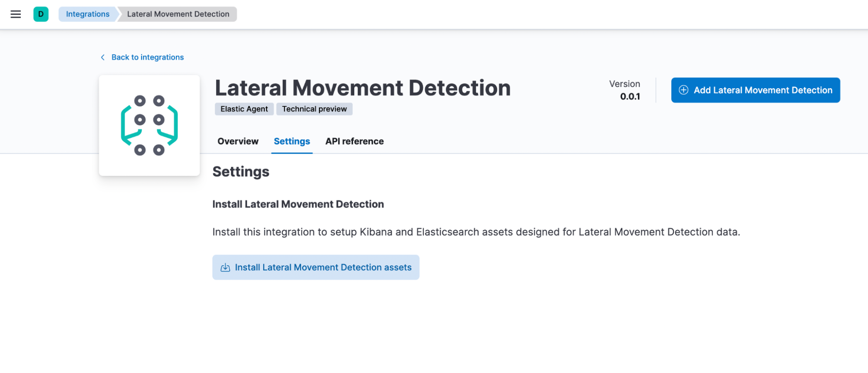Image resolution: width=868 pixels, height=373 pixels.
Task: Click the Lateral Movement Detection logo tile
Action: point(149,125)
